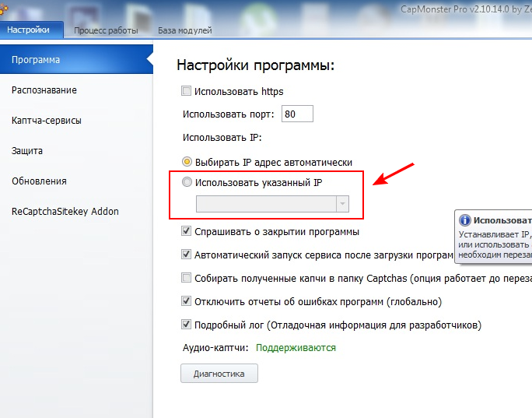The image size is (532, 418).
Task: Enable Собирать полученные капчи checkbox
Action: click(186, 278)
